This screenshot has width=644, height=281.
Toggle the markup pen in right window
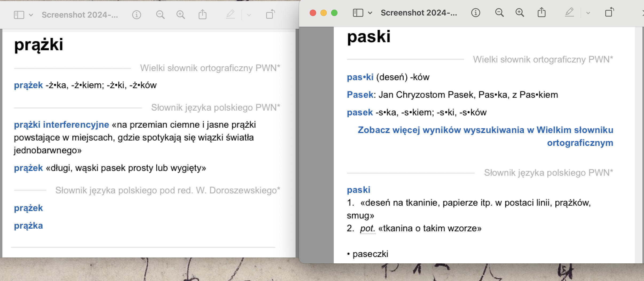[569, 12]
